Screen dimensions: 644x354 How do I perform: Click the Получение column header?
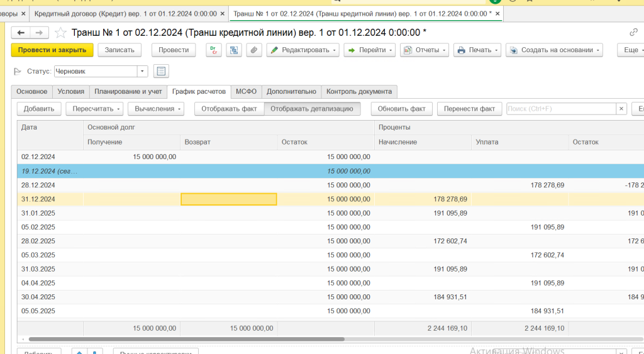coord(131,142)
